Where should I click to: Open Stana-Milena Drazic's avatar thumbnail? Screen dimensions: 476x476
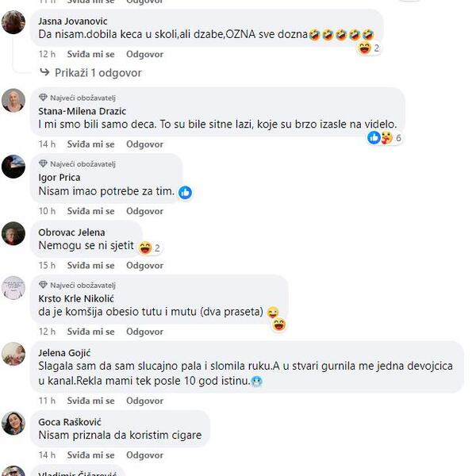pos(13,101)
